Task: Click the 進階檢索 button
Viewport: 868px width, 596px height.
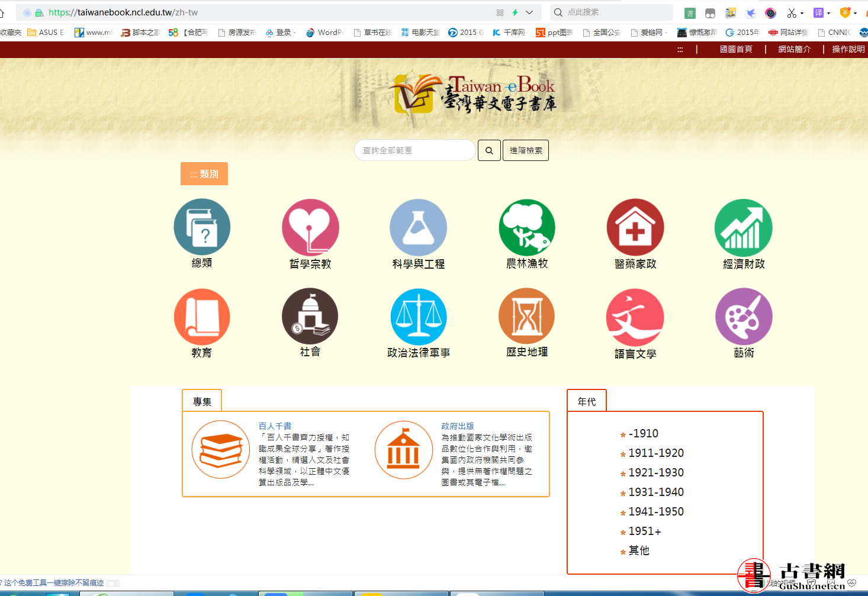Action: click(x=526, y=150)
